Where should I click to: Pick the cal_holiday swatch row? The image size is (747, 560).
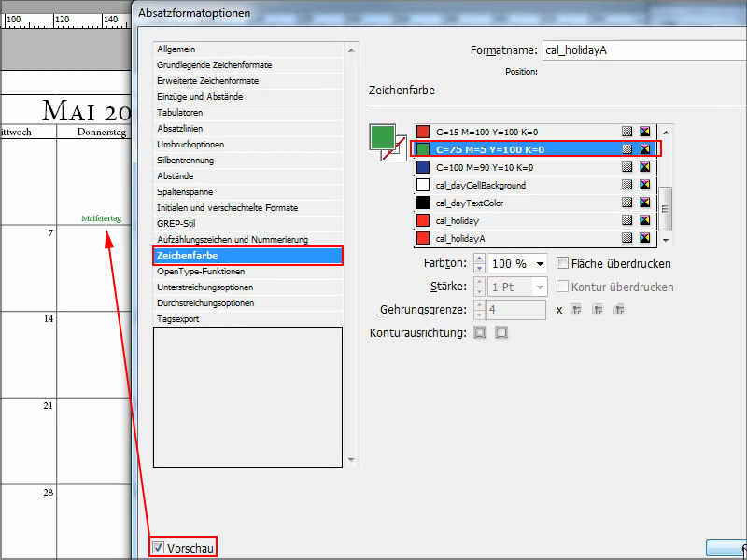535,220
